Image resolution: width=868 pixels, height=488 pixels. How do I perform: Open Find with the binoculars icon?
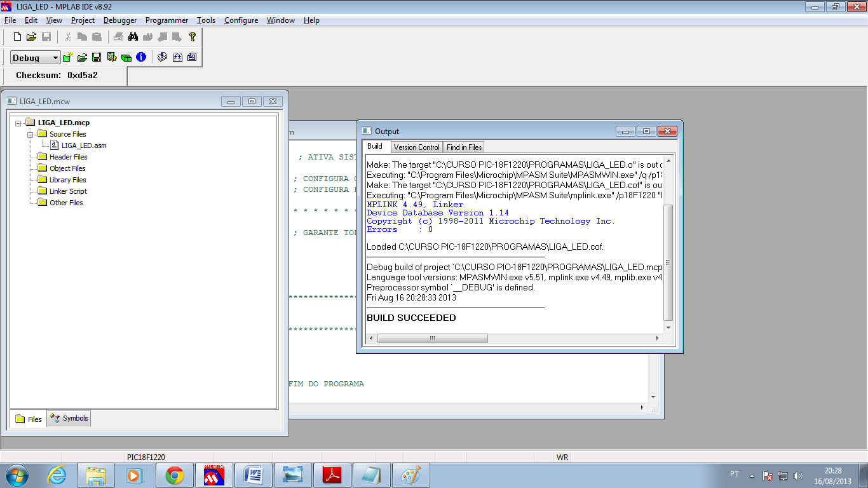coord(133,37)
